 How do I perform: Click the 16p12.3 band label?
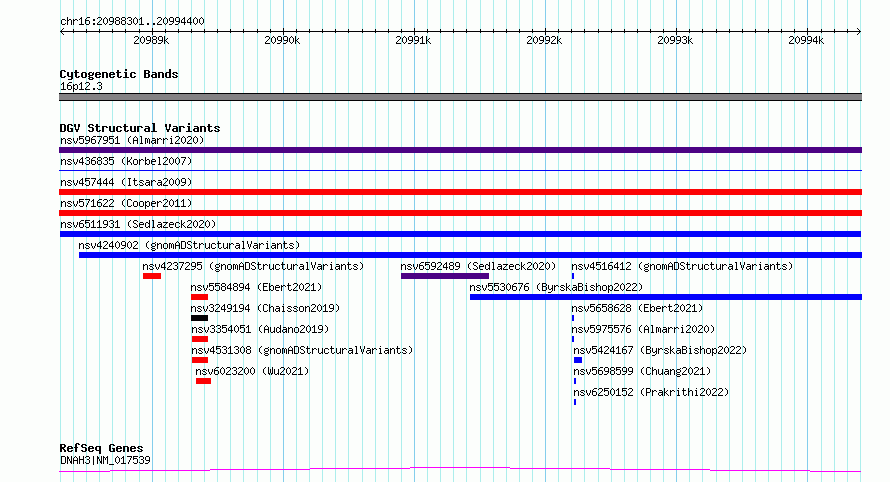point(81,86)
